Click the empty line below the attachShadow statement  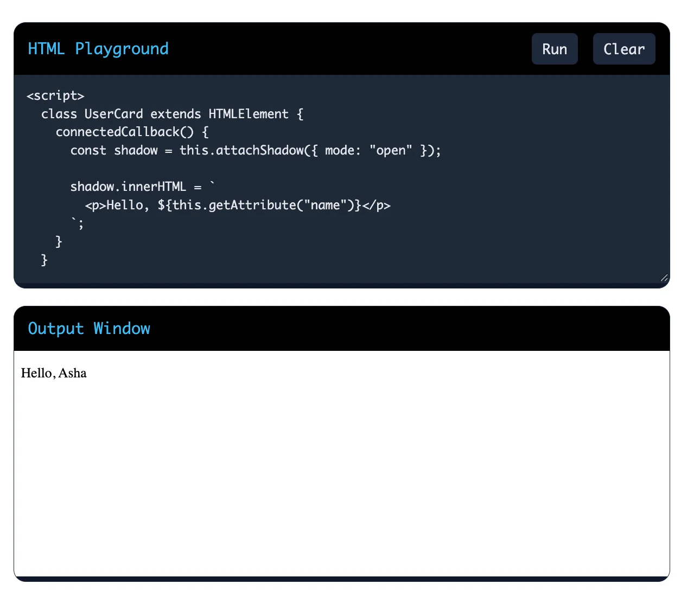point(341,169)
